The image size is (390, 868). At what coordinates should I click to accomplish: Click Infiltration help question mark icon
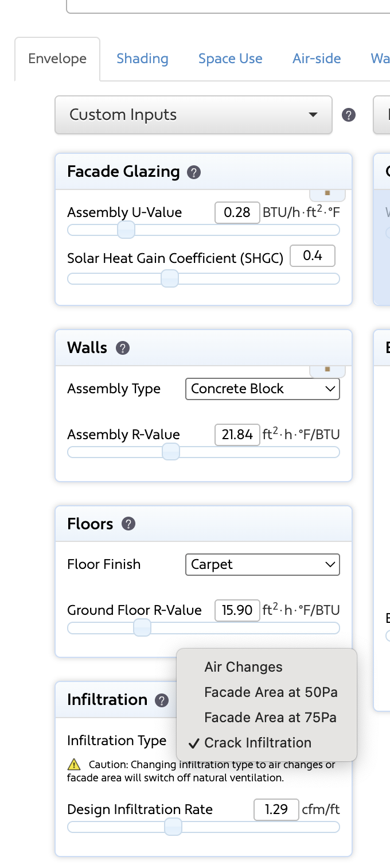(x=162, y=700)
